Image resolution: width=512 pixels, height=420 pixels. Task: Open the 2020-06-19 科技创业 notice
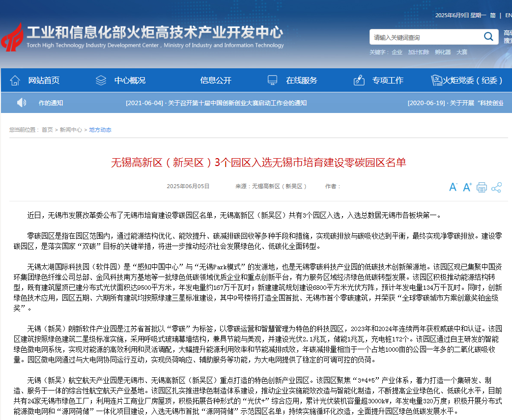(x=455, y=103)
